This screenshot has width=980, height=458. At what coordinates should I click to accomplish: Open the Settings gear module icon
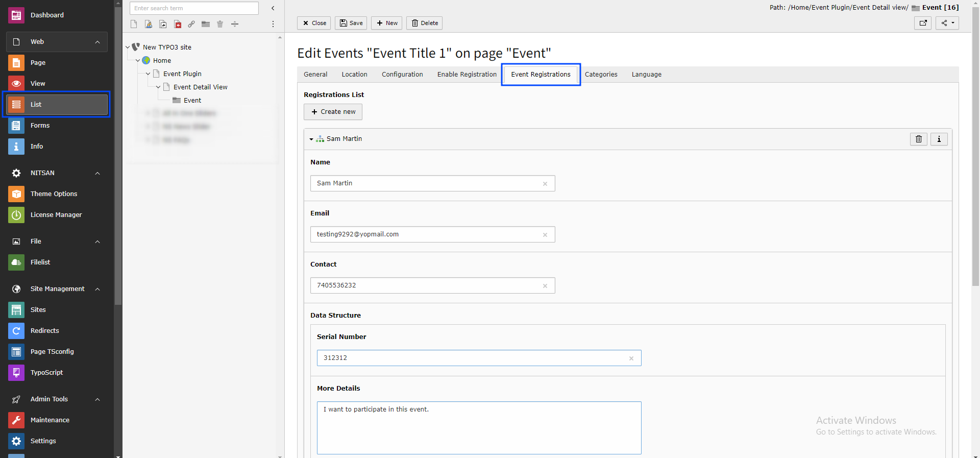[x=16, y=441]
